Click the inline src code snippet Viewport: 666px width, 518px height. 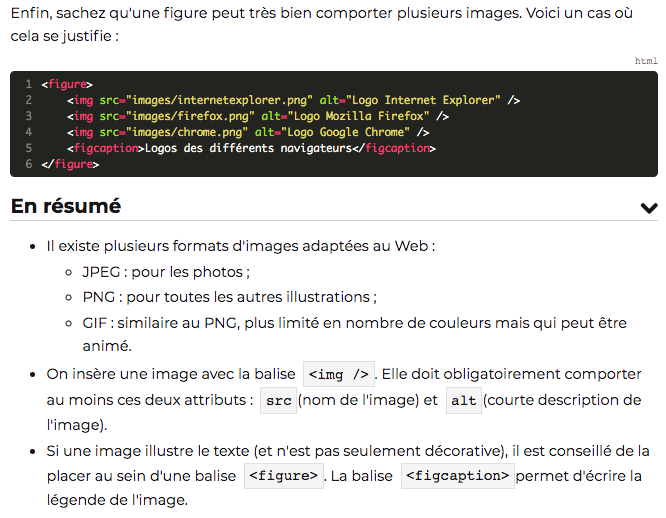pos(279,400)
